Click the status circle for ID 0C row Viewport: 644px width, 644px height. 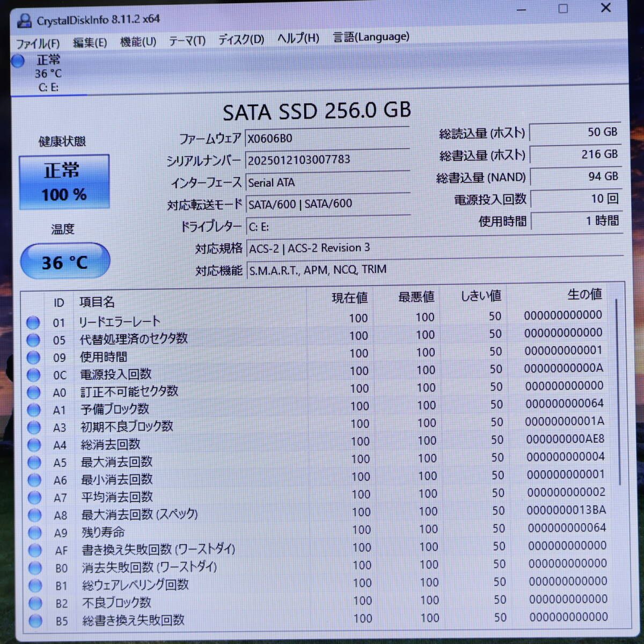[33, 375]
